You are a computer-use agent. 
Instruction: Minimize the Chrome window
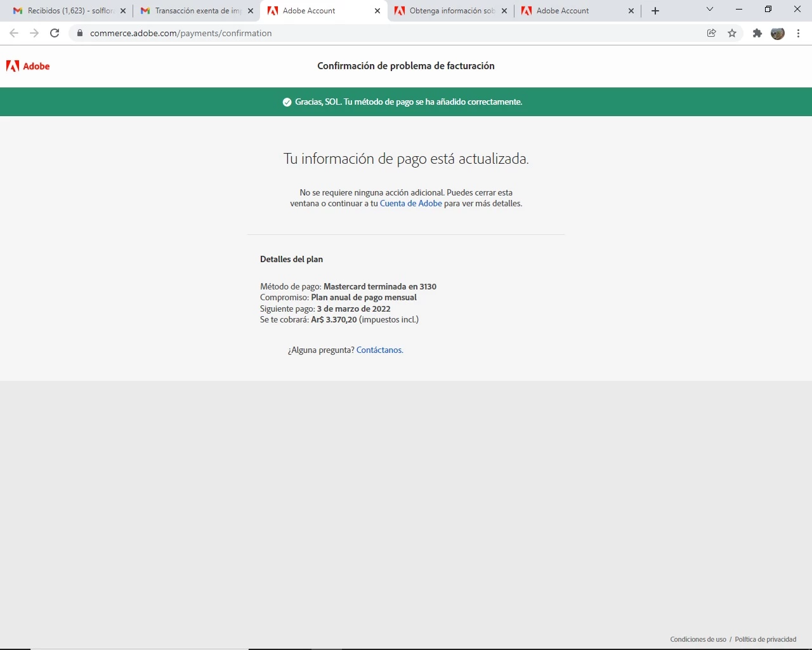coord(739,10)
